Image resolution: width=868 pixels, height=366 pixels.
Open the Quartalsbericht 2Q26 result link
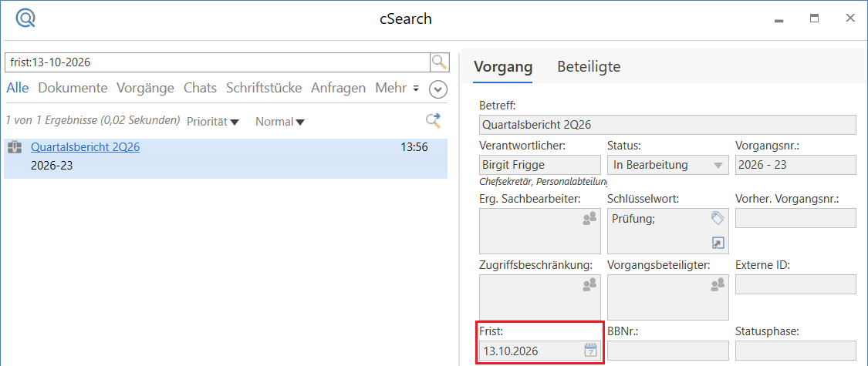(x=85, y=147)
